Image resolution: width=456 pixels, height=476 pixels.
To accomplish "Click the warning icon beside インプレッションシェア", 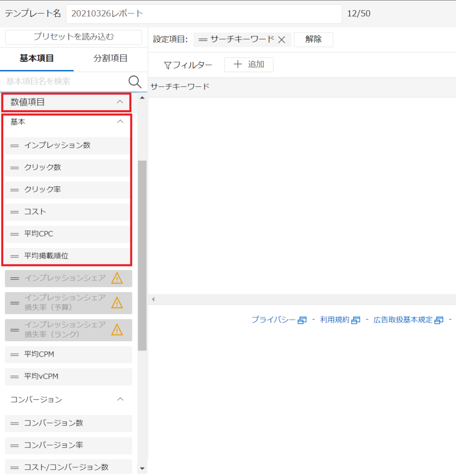I will [117, 278].
